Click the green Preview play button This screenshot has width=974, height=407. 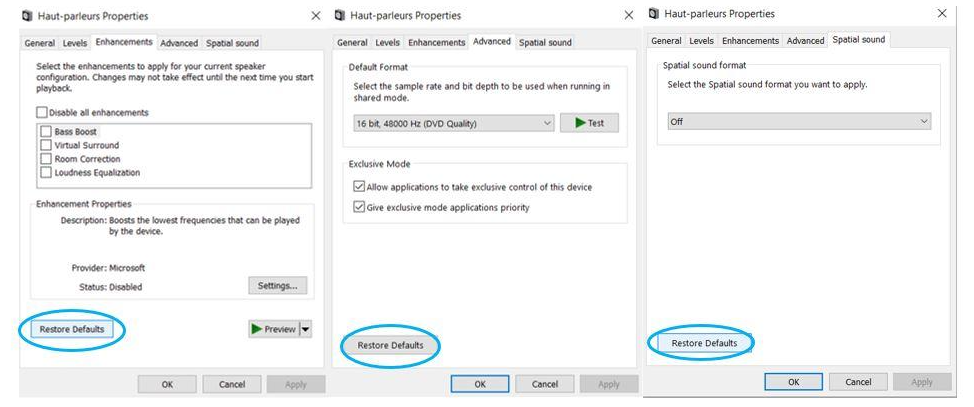(x=273, y=329)
